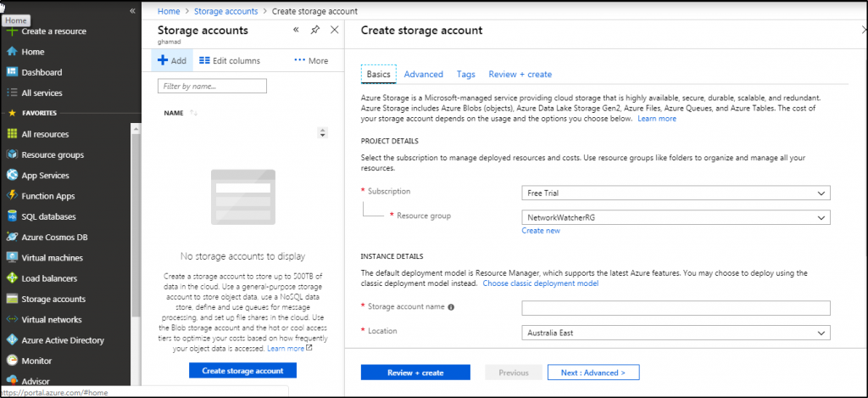Screen dimensions: 868x398
Task: Select the Azure Cosmos DB icon
Action: pos(12,237)
